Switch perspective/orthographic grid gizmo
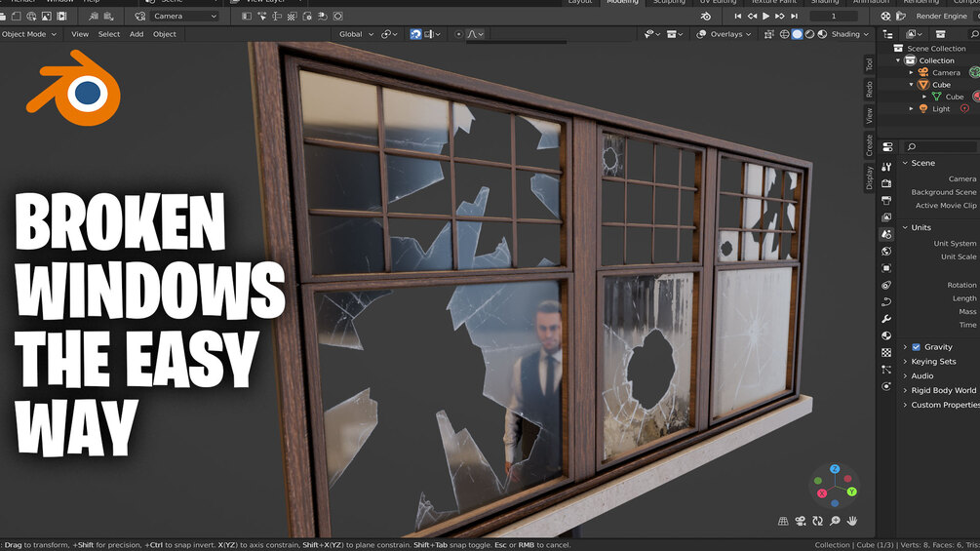Screen dimensions: 980x551 coord(782,521)
